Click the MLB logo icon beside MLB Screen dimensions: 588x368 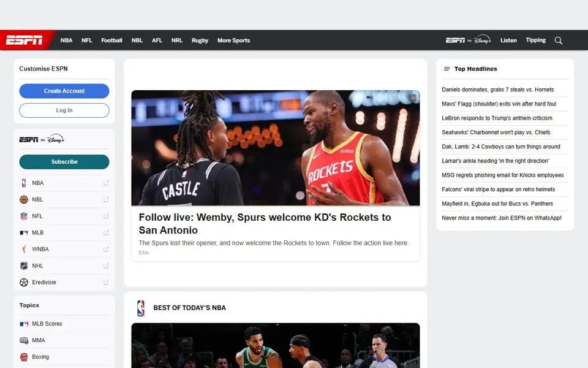(x=24, y=232)
